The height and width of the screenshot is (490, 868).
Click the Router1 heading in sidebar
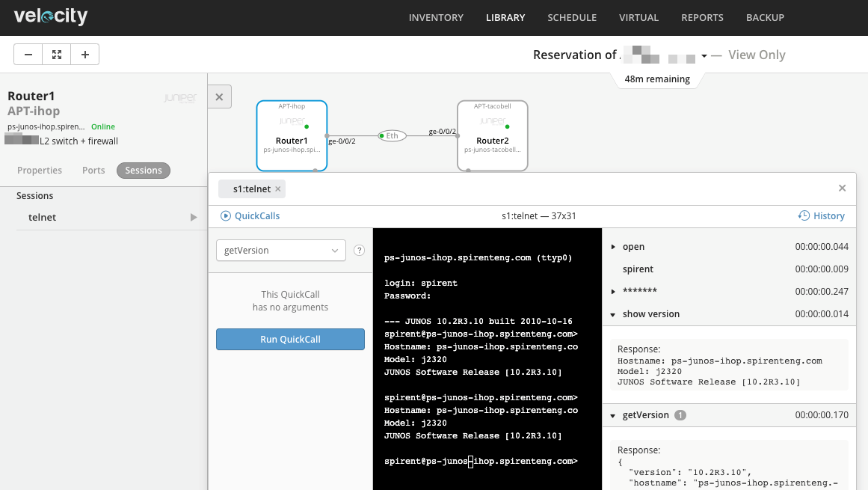31,97
